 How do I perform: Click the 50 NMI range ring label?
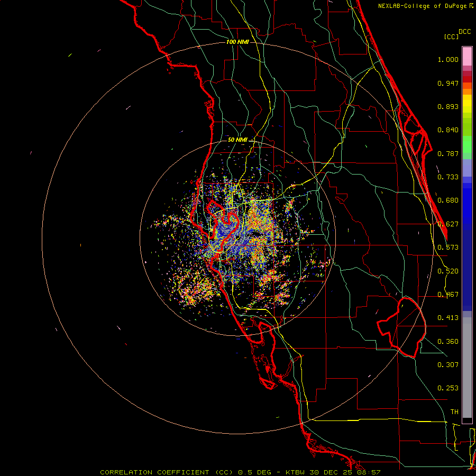tap(237, 140)
